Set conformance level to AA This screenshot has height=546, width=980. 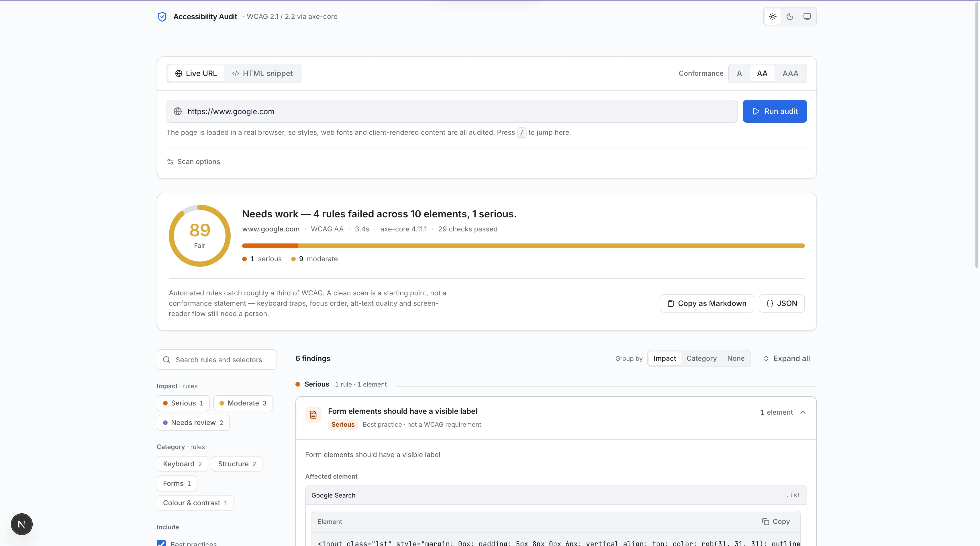[x=762, y=73]
